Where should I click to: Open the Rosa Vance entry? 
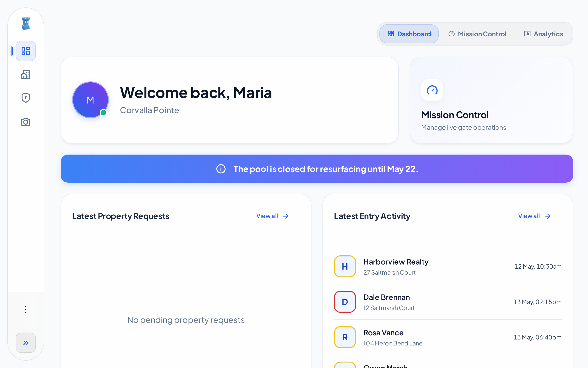(x=448, y=337)
